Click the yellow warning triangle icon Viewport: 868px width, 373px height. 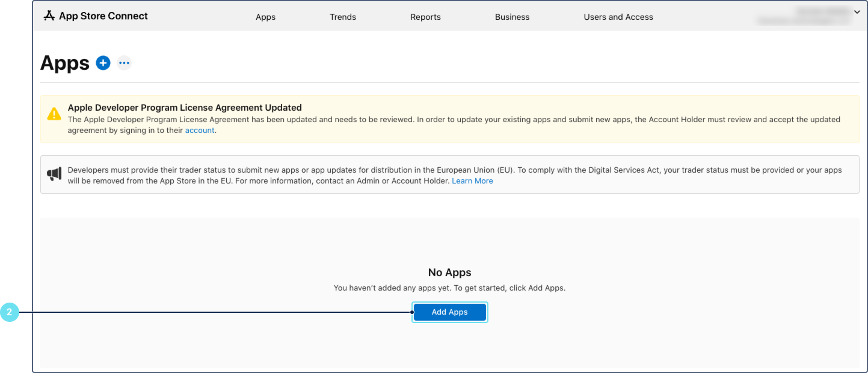54,114
